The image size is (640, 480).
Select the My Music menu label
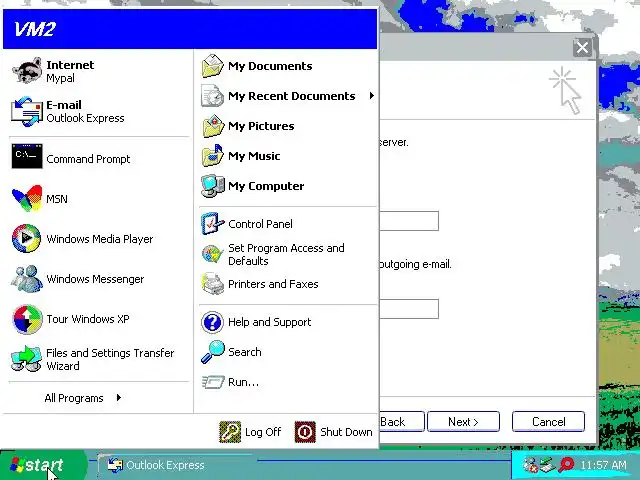254,156
